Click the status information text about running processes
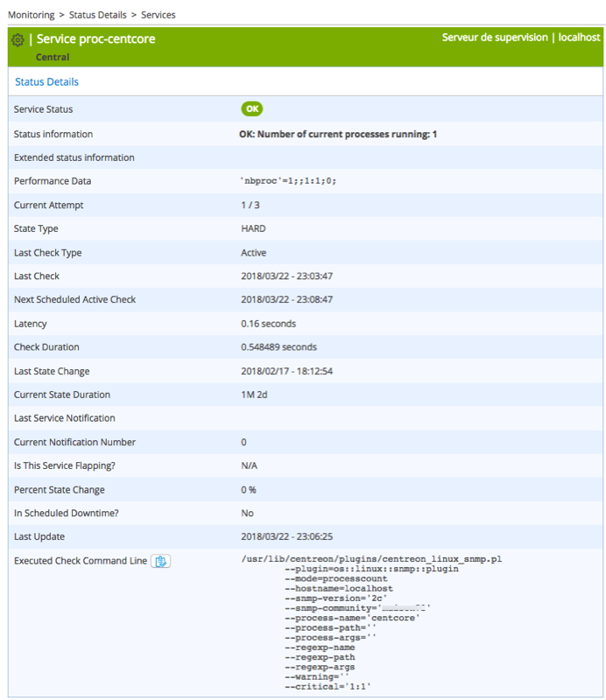Screen dimensions: 606x700 coord(338,134)
